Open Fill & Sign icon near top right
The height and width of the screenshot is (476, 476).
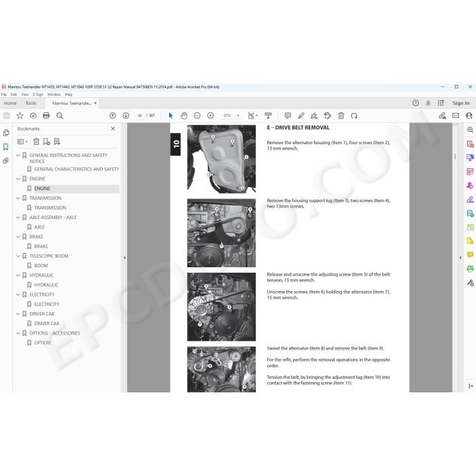pos(442,116)
